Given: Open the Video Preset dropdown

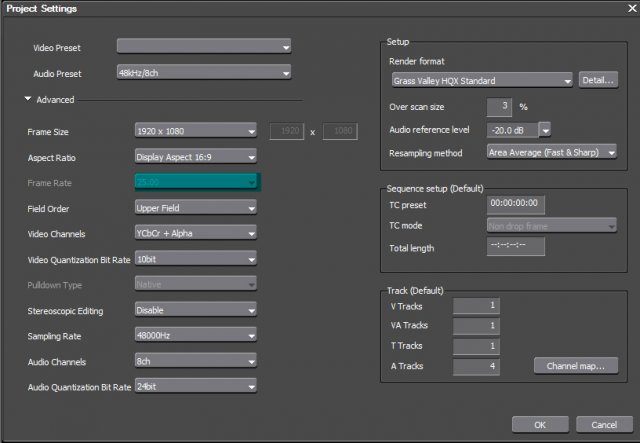Looking at the screenshot, I should [x=203, y=46].
